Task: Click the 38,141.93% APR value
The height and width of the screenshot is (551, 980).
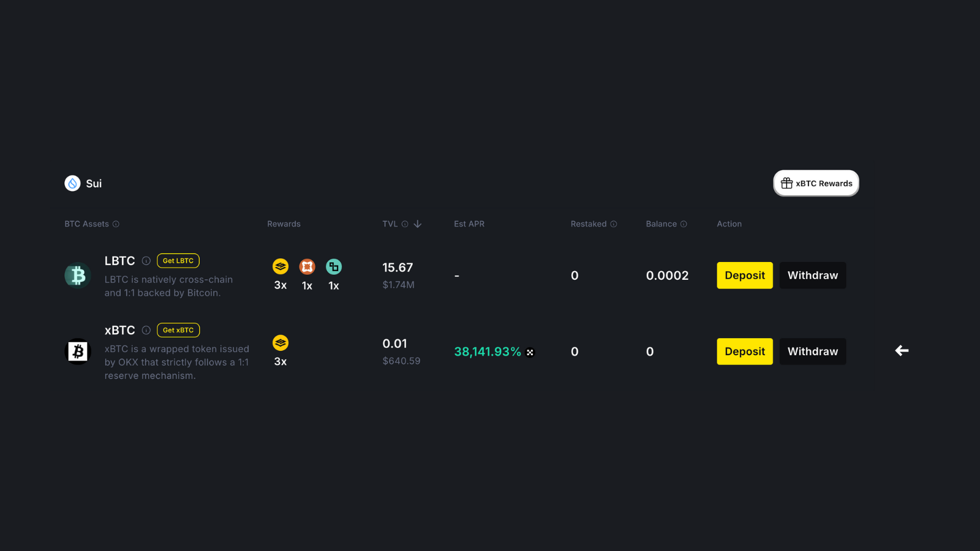Action: 488,351
